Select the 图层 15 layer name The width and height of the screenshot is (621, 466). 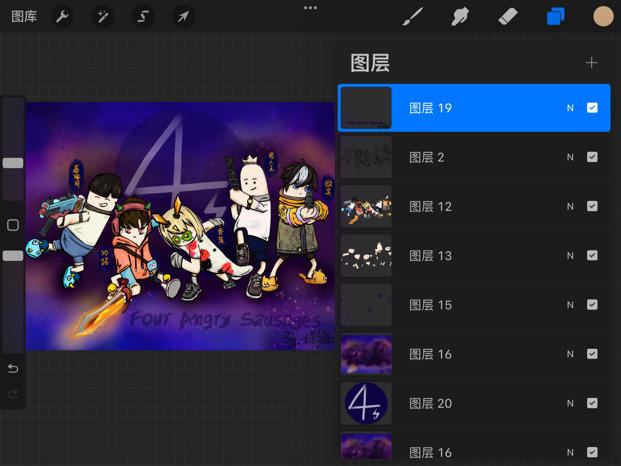pyautogui.click(x=431, y=305)
